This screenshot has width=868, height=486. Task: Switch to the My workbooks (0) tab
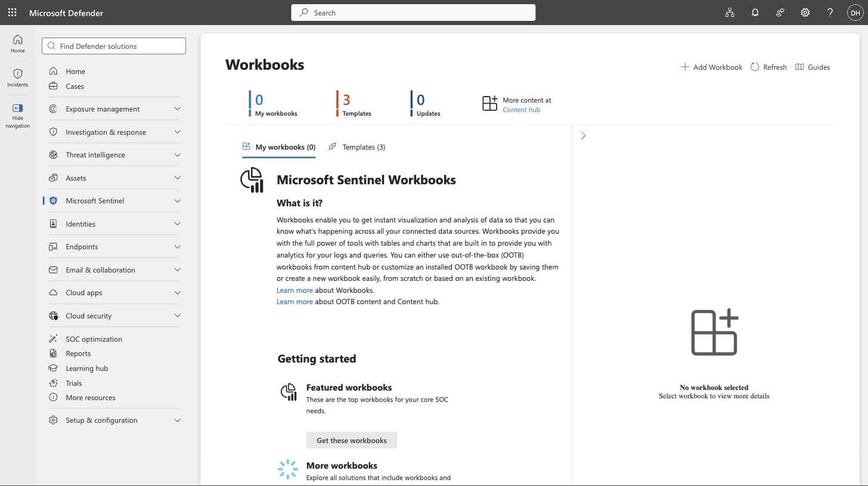[278, 147]
